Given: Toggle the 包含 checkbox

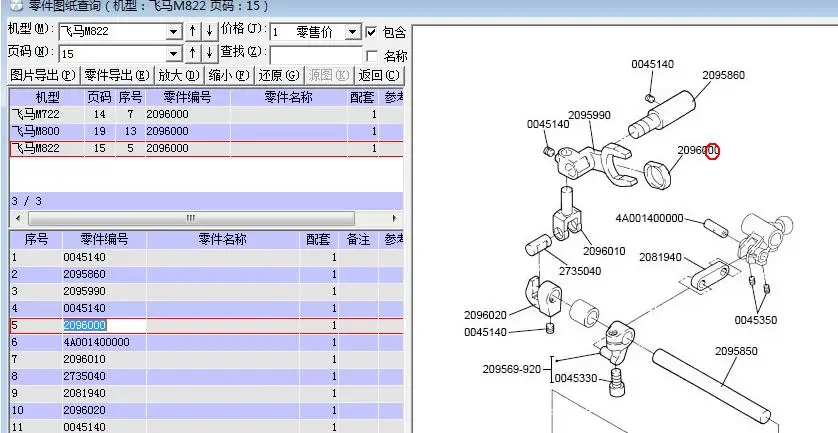Looking at the screenshot, I should tap(371, 33).
